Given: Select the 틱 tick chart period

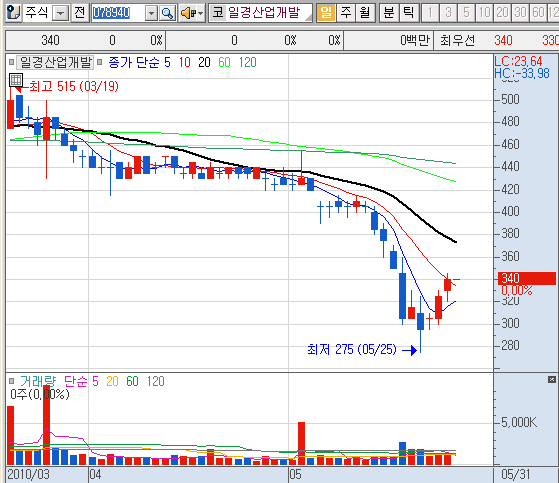Looking at the screenshot, I should [x=408, y=13].
